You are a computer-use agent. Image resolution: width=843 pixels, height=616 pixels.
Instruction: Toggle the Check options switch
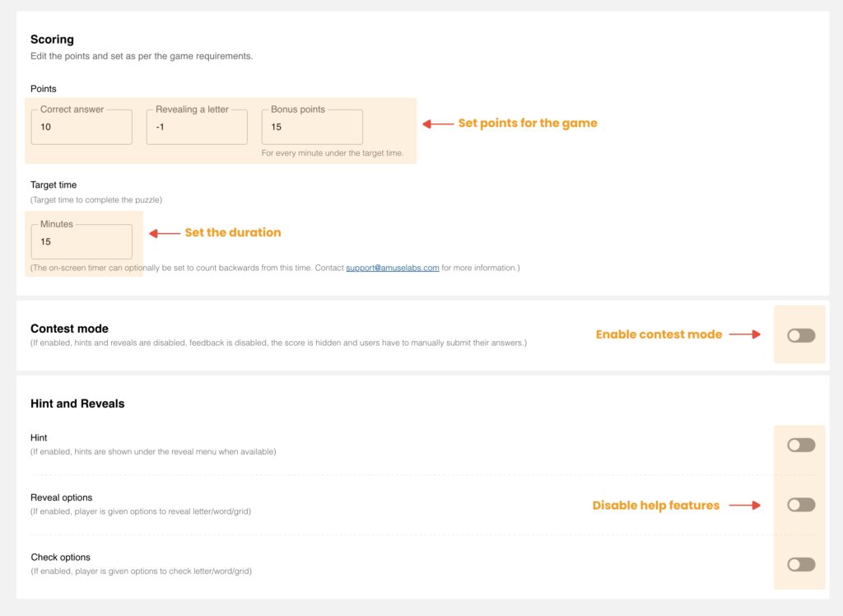pyautogui.click(x=801, y=564)
